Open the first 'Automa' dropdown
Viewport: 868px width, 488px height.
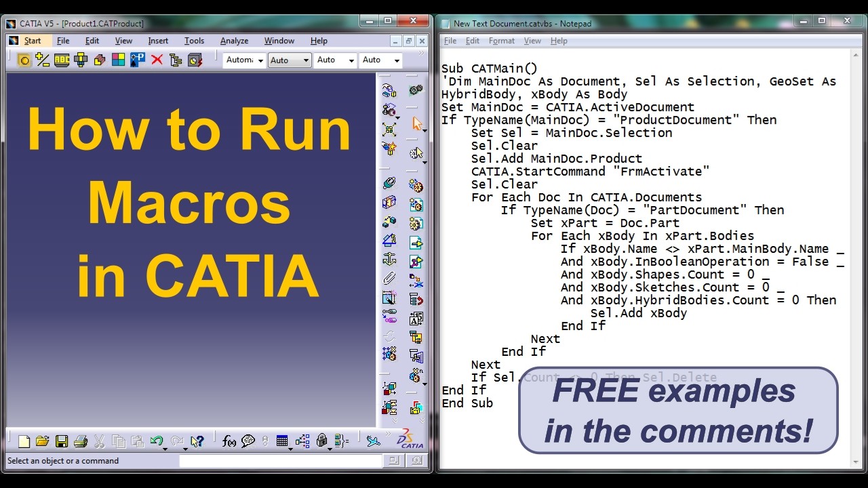244,60
